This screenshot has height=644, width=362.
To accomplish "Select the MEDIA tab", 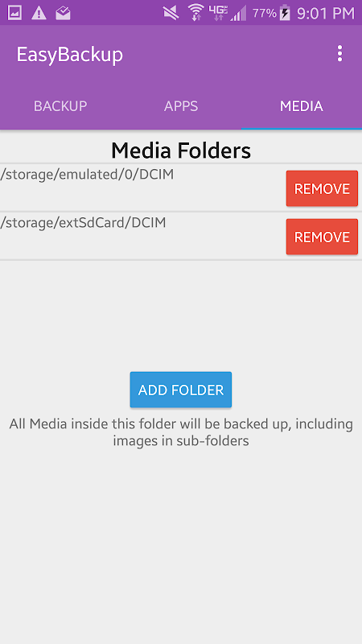I will click(x=302, y=106).
